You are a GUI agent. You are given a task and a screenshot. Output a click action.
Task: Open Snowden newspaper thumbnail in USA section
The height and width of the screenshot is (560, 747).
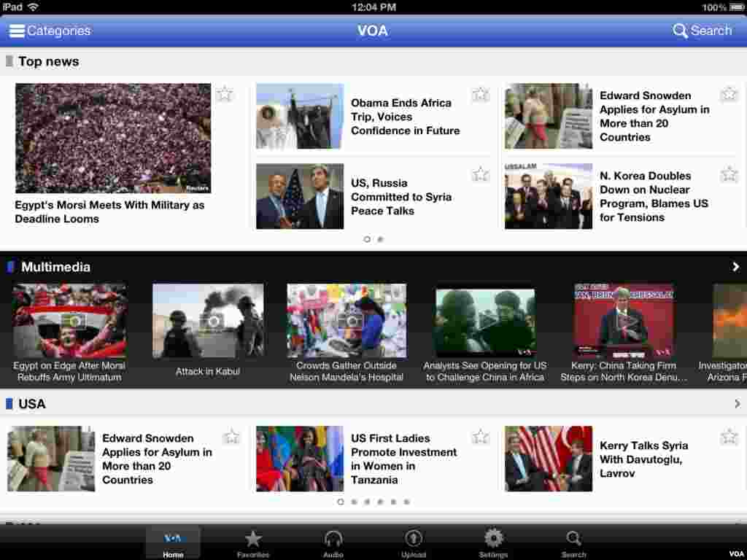pos(51,459)
